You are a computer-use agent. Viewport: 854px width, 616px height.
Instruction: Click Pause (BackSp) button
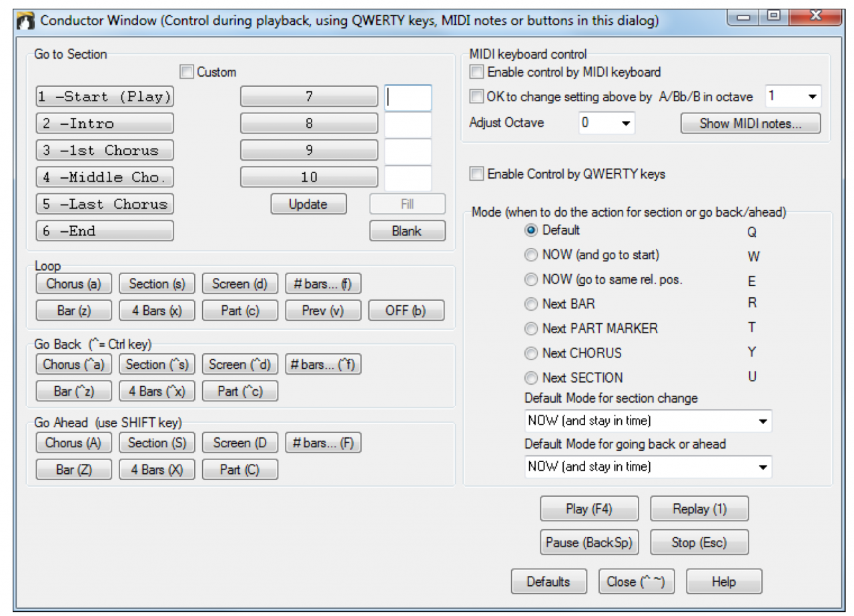(x=589, y=542)
